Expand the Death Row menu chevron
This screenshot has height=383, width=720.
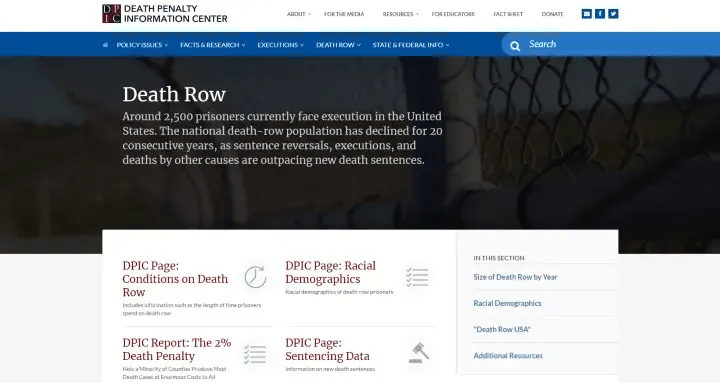point(359,45)
